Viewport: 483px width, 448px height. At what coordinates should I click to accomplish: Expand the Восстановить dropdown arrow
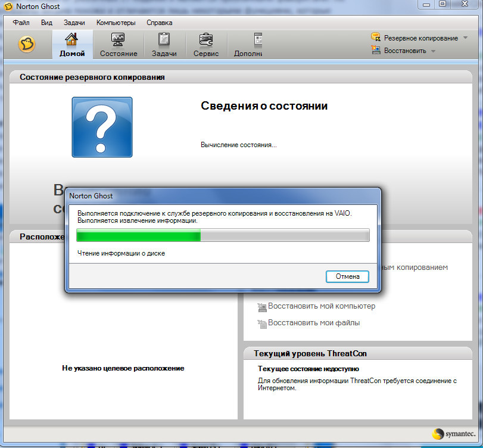(433, 51)
